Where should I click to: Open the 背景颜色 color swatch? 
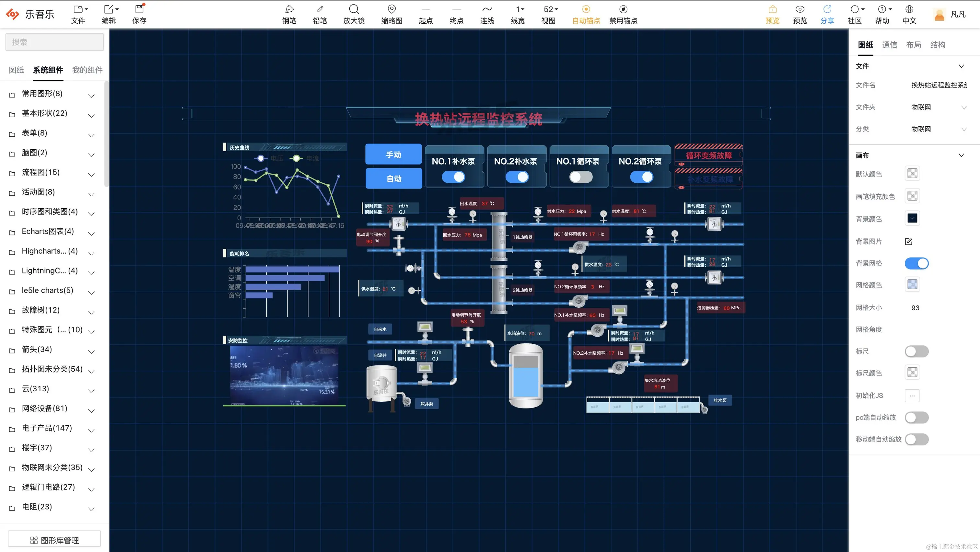(x=912, y=218)
